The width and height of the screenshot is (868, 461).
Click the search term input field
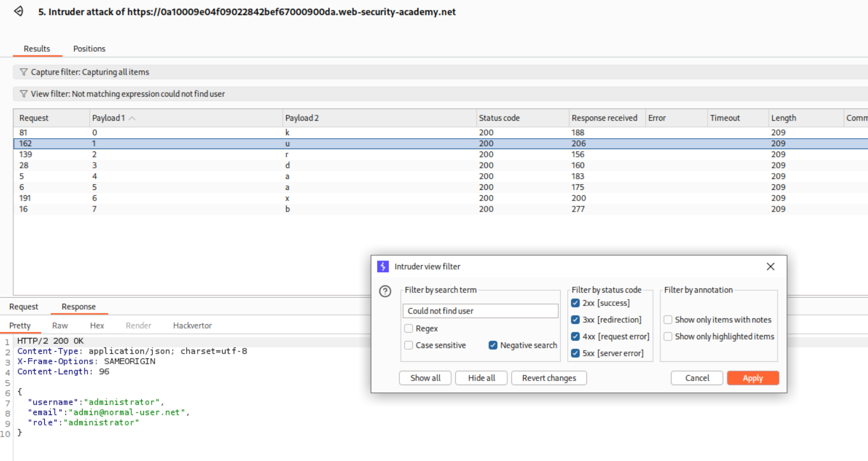pos(480,311)
